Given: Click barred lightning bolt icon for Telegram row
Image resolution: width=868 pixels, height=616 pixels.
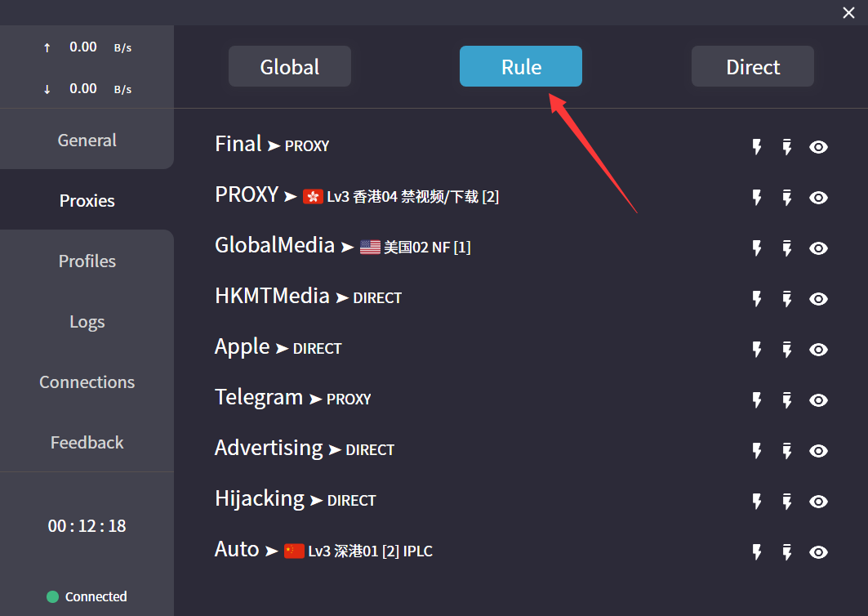Looking at the screenshot, I should click(787, 400).
